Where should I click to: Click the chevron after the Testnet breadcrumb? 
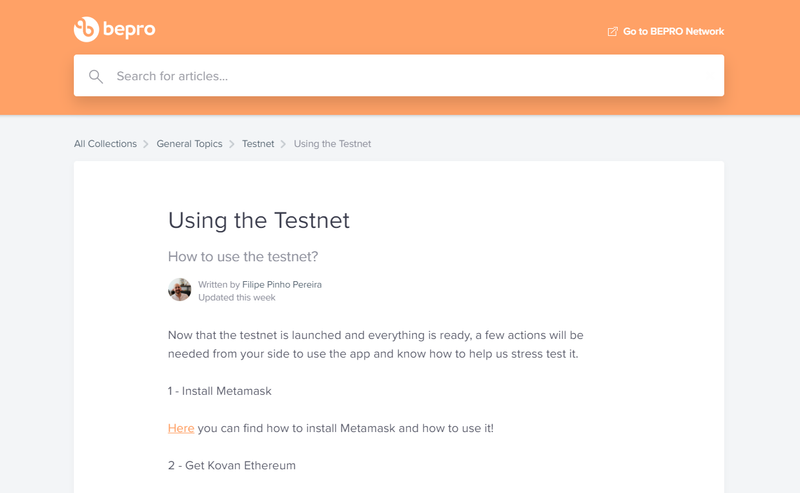(x=284, y=144)
